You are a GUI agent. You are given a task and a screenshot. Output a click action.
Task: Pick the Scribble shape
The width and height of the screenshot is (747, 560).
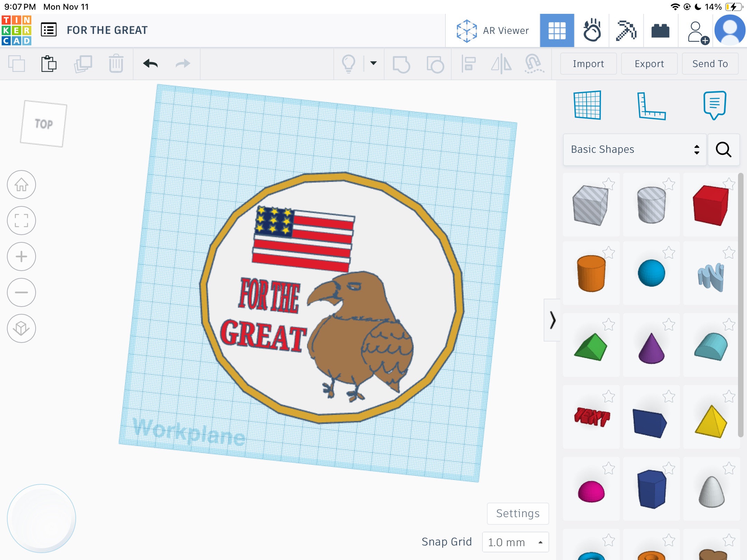pos(711,277)
